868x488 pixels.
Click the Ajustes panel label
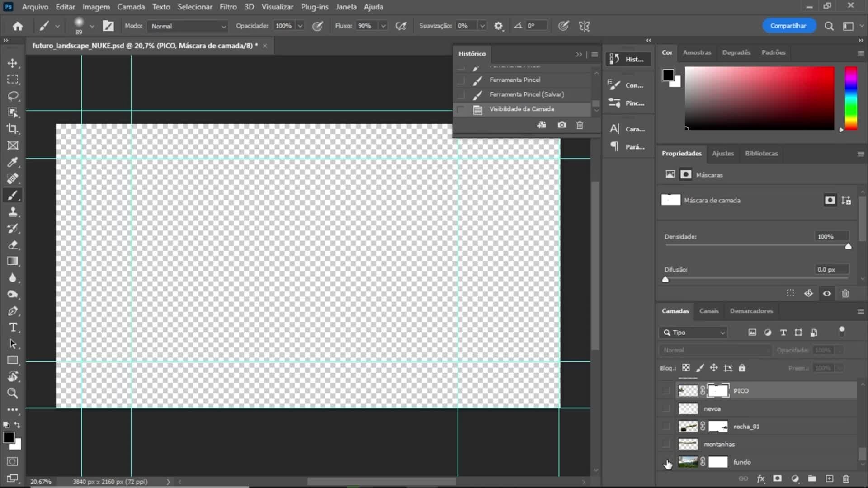722,154
